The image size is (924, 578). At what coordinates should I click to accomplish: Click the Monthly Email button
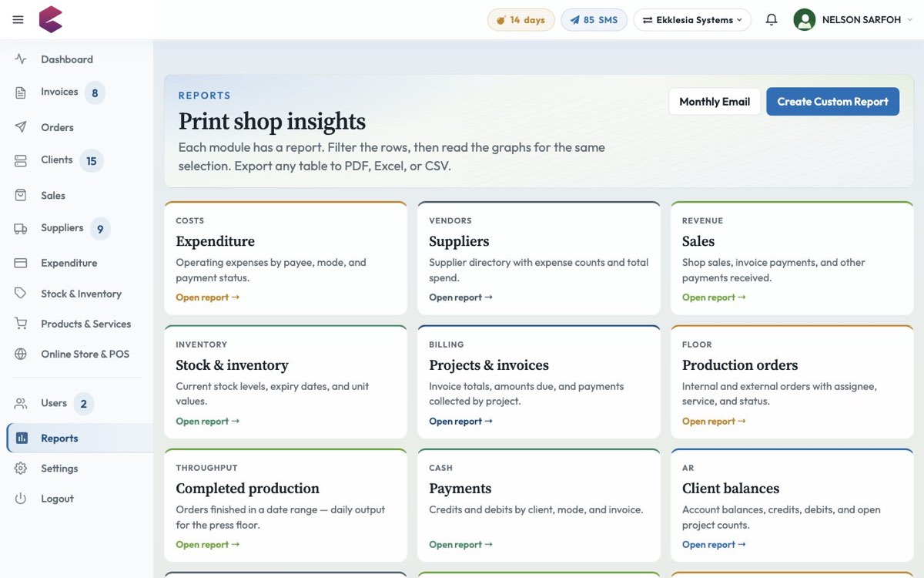tap(715, 102)
